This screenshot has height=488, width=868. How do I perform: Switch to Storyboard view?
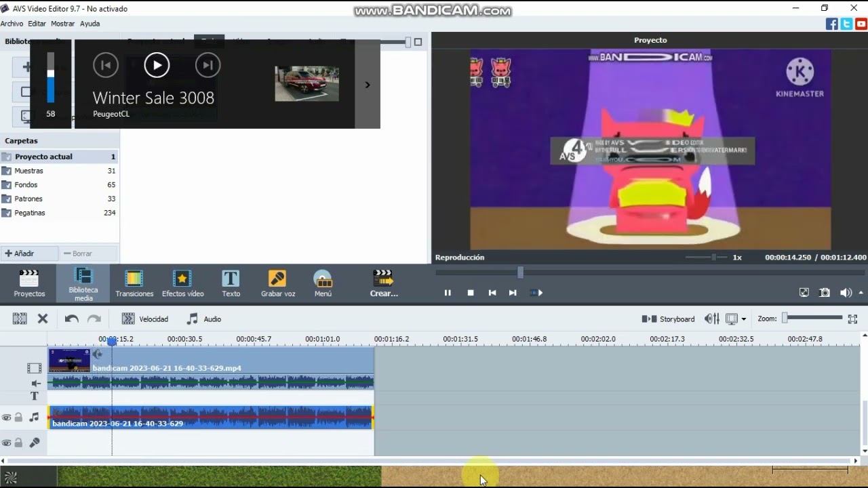tap(668, 319)
